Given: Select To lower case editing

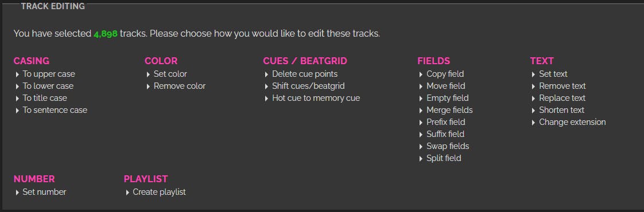Looking at the screenshot, I should 48,86.
